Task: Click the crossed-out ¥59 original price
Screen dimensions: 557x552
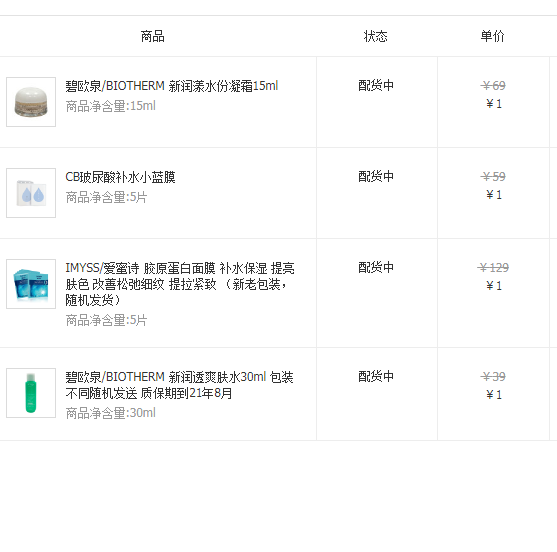Action: (x=493, y=177)
